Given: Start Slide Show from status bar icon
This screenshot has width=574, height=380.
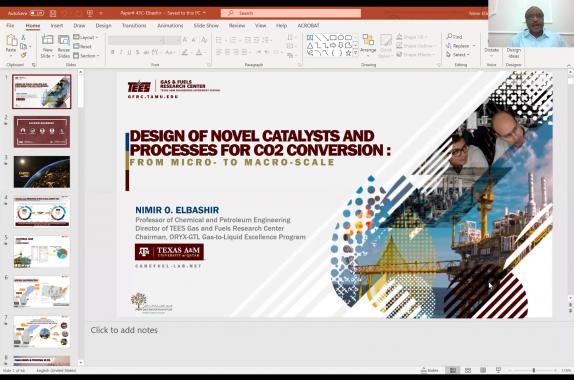Looking at the screenshot, I should 498,370.
